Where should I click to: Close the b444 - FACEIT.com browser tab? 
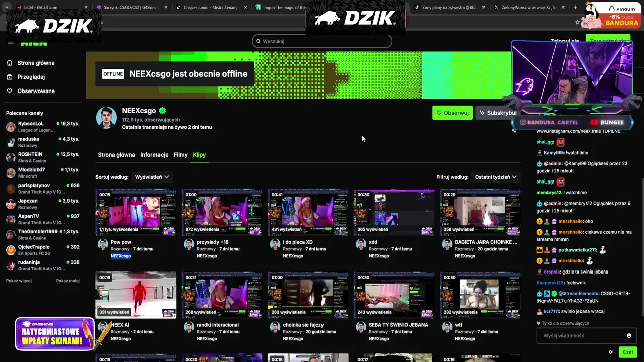coord(86,7)
